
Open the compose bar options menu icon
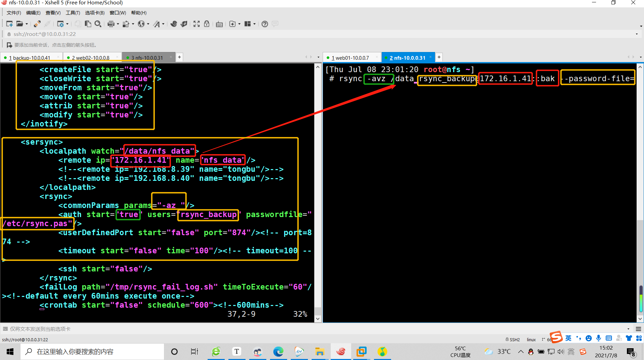pos(639,329)
